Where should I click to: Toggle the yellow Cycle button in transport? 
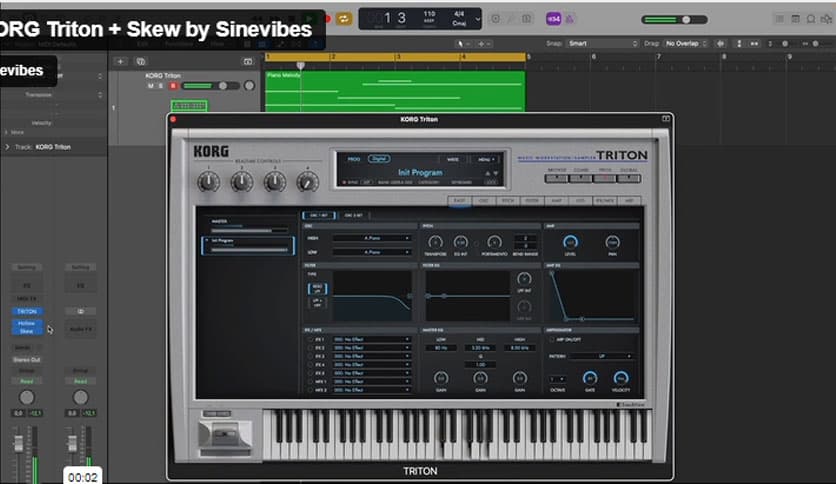[x=344, y=19]
